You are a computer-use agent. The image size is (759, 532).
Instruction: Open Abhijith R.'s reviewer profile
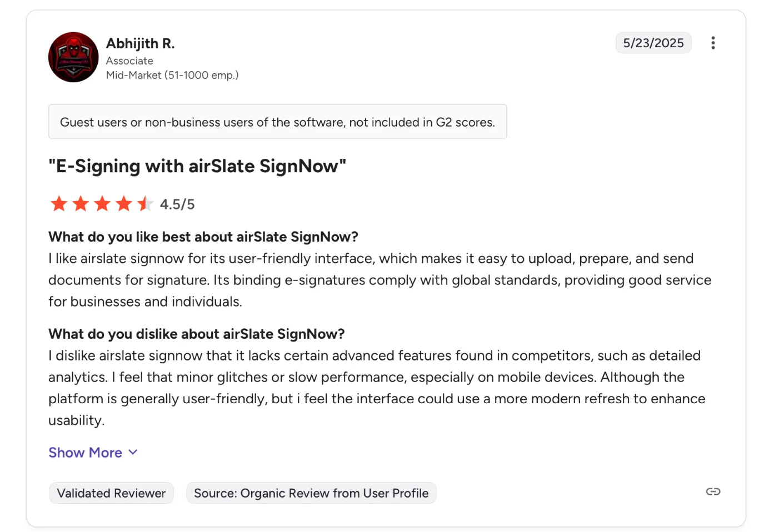[x=139, y=43]
